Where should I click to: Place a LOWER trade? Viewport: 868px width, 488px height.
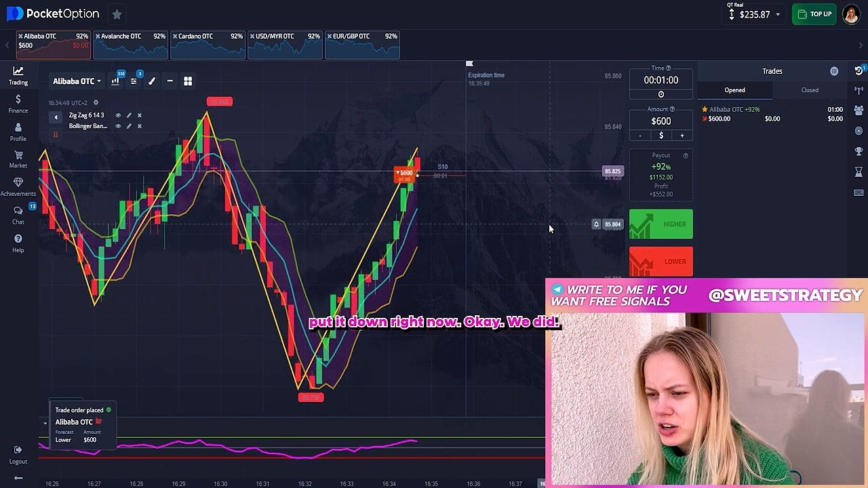[661, 262]
